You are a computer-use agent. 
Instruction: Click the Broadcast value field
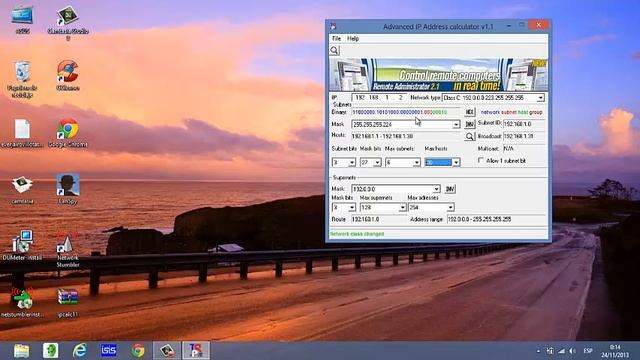[x=524, y=136]
